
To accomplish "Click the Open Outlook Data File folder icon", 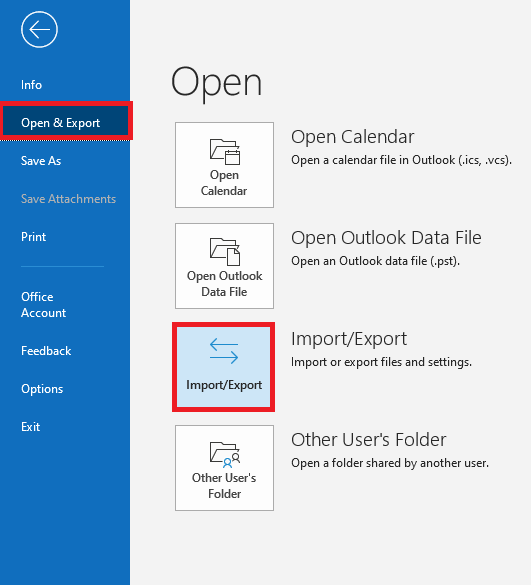I will click(225, 252).
